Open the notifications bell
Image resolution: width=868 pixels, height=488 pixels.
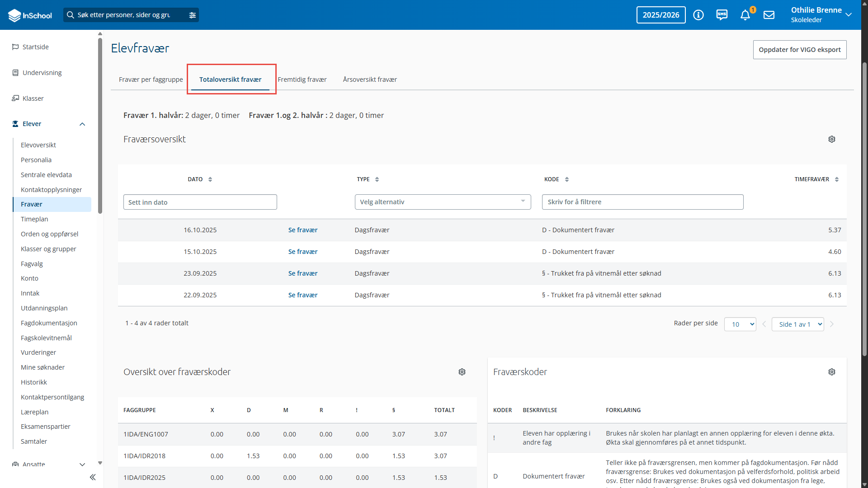(x=745, y=15)
